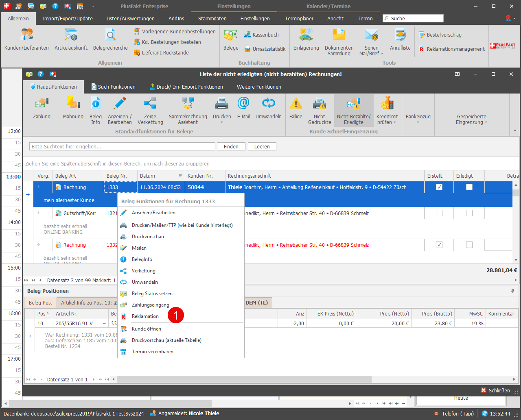Click Bitte Suchtext search field

coord(122,146)
